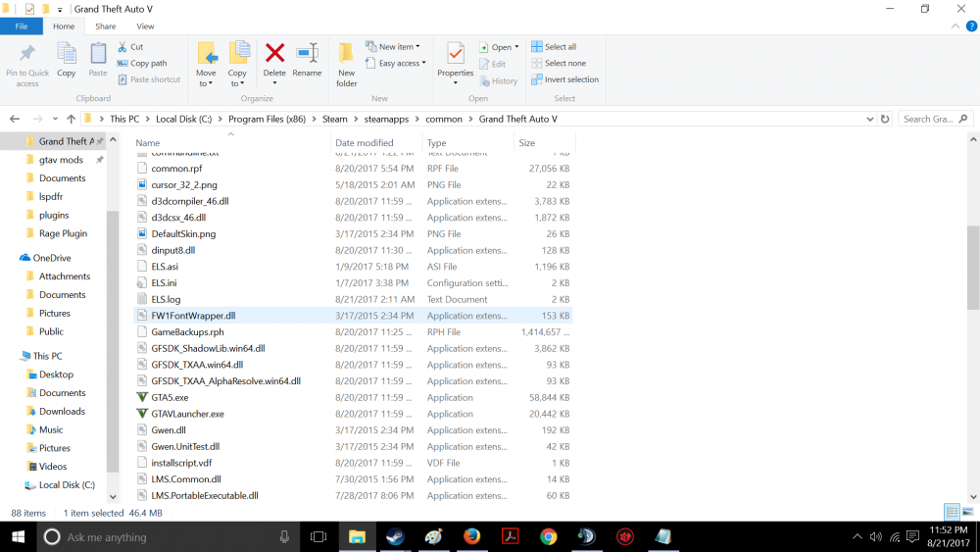The height and width of the screenshot is (552, 980).
Task: Switch to the Home ribbon tab
Action: pyautogui.click(x=64, y=26)
